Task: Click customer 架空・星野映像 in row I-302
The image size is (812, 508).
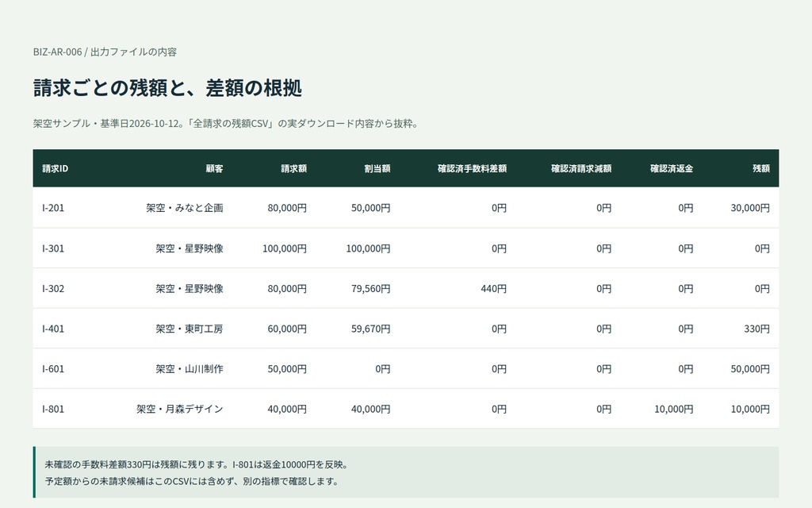Action: point(190,288)
